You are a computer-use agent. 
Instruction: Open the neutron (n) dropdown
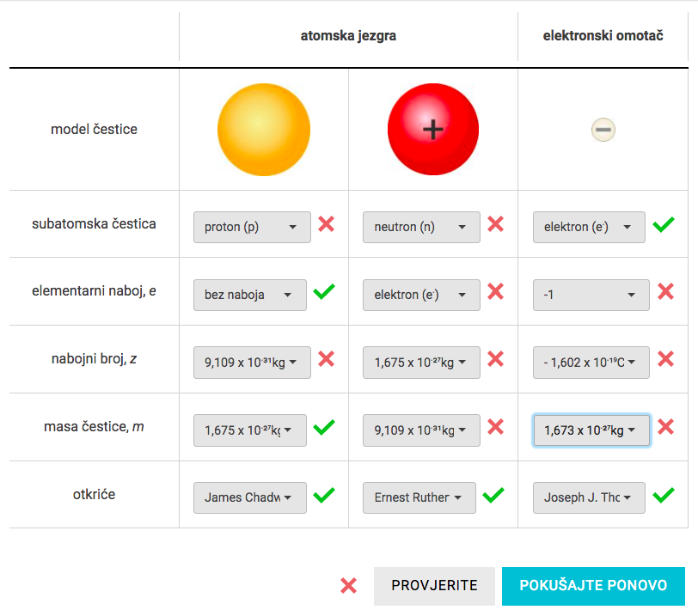pos(421,228)
